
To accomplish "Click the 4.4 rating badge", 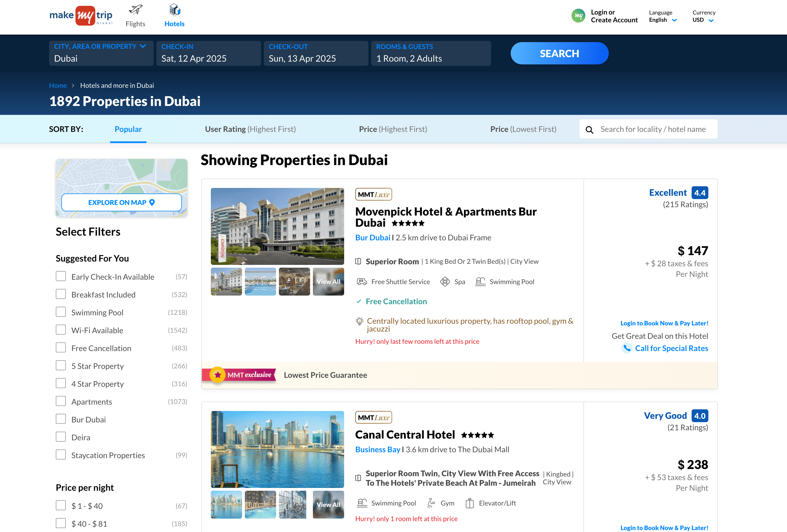I will 700,193.
